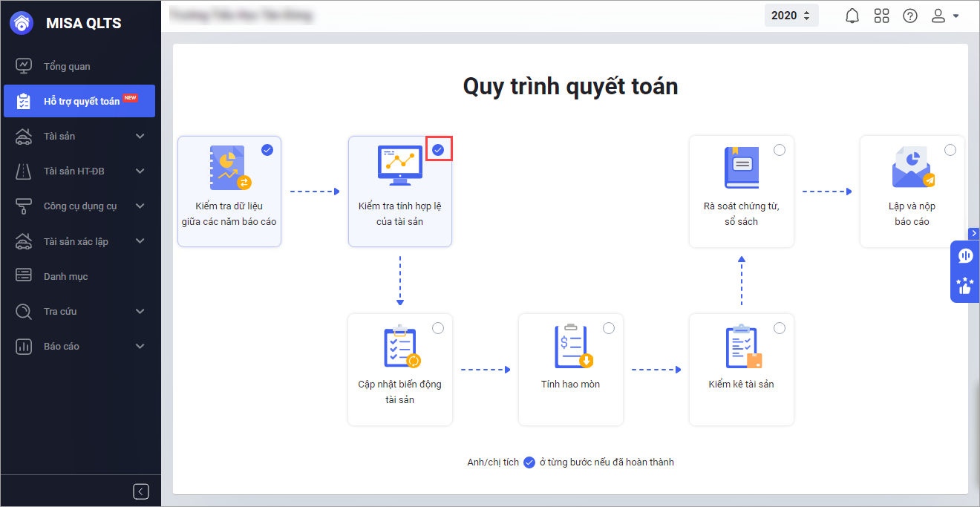Open the user account dropdown
Image resolution: width=980 pixels, height=507 pixels.
[x=945, y=16]
